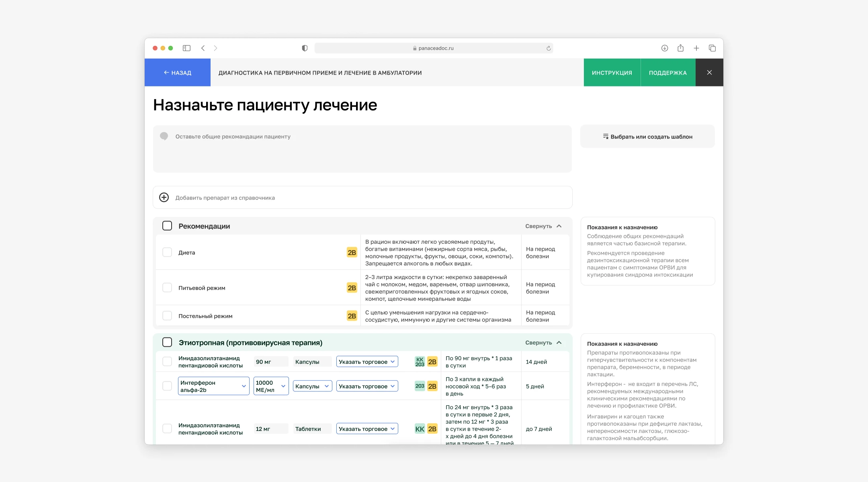Image resolution: width=868 pixels, height=482 pixels.
Task: Click the tab overview icon
Action: point(712,48)
